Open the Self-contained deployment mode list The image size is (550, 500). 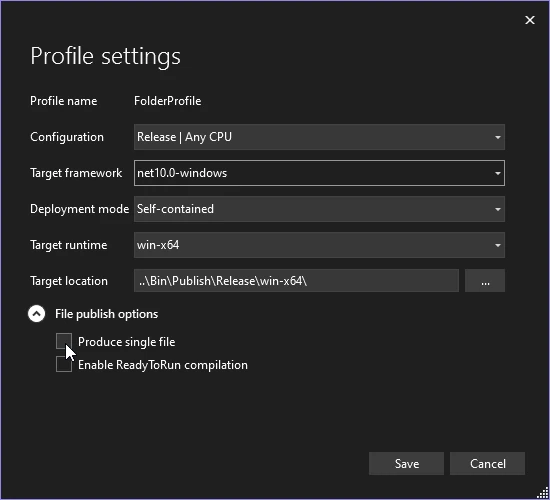pyautogui.click(x=319, y=209)
